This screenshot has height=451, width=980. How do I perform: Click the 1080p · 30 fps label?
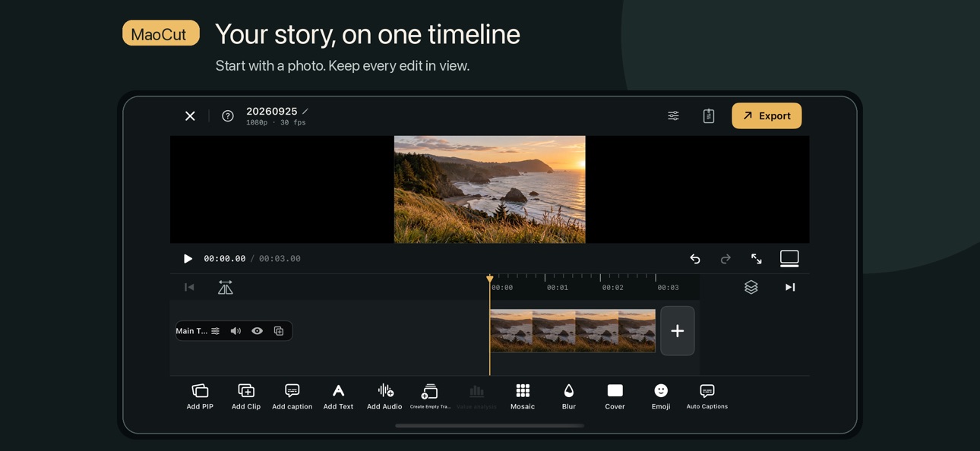coord(276,123)
